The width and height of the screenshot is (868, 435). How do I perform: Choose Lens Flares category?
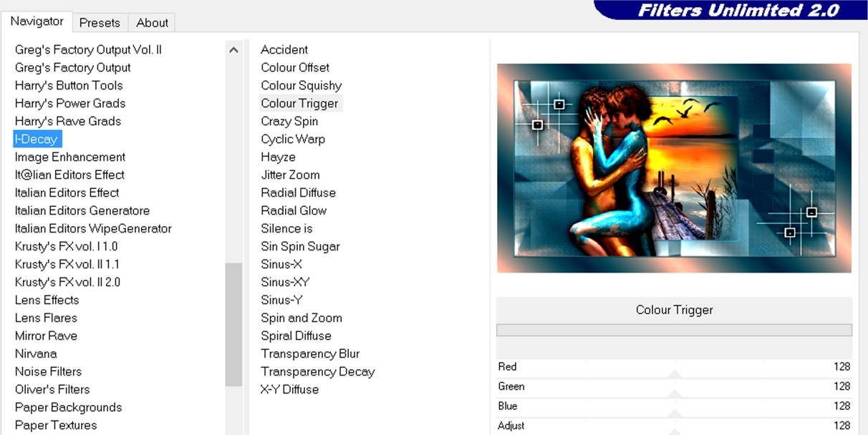click(46, 318)
